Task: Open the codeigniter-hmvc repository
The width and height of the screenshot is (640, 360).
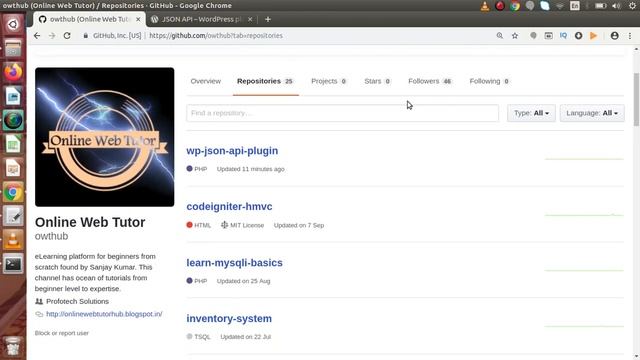Action: (229, 207)
